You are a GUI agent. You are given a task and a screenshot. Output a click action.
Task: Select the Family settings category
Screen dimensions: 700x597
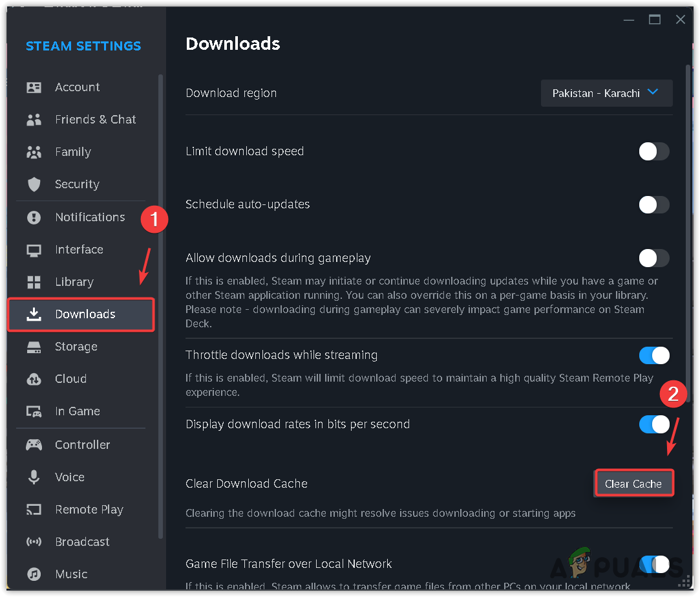coord(72,152)
